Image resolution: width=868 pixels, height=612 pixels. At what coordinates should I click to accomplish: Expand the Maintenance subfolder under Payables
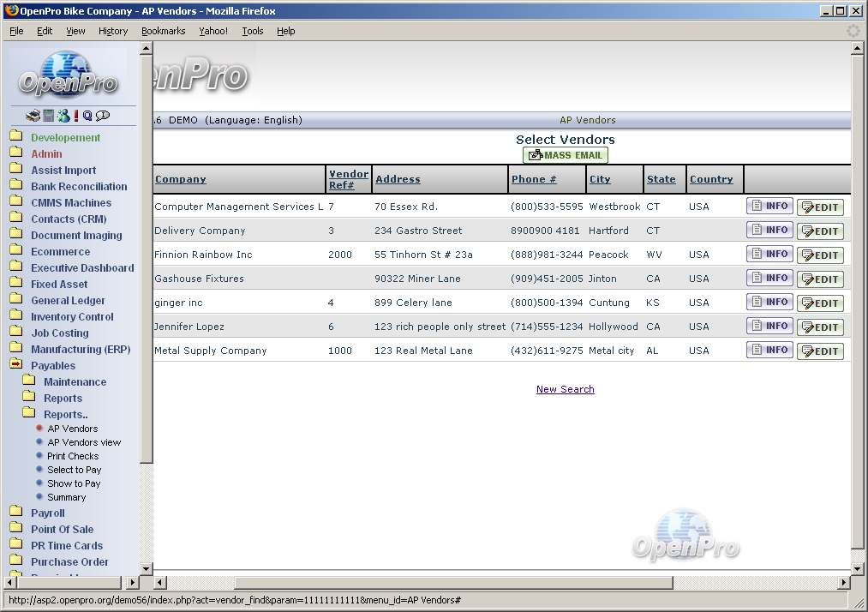tap(75, 382)
